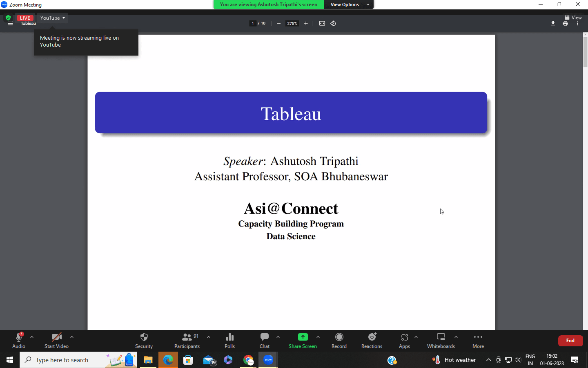
Task: Open the Chat panel
Action: (265, 341)
